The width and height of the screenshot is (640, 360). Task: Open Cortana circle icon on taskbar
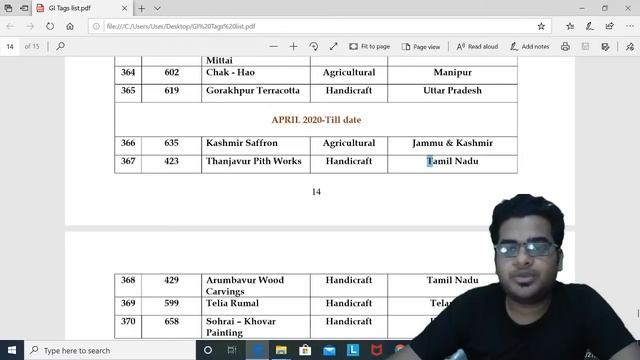tap(208, 350)
